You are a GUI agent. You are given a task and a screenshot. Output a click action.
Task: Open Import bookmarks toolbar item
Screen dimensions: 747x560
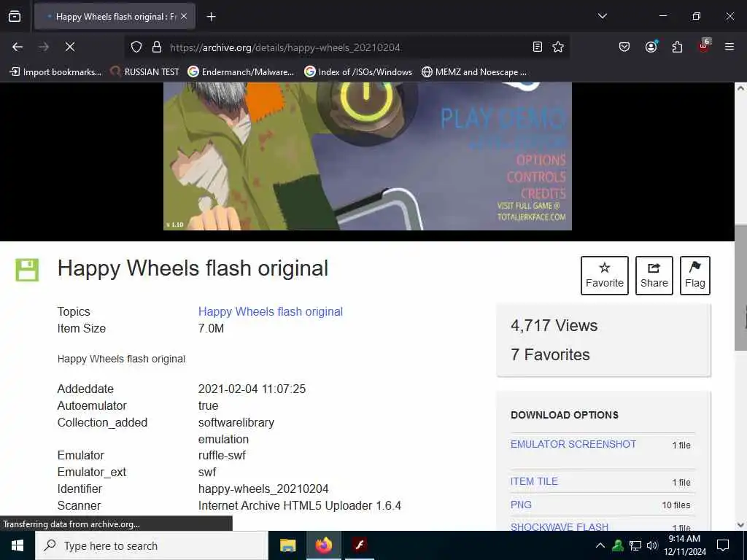coord(55,72)
